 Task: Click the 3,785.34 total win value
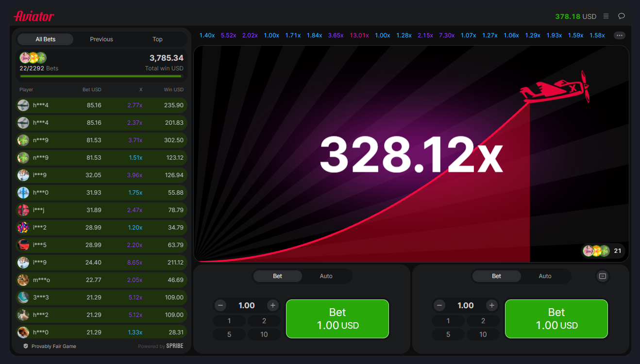tap(167, 58)
